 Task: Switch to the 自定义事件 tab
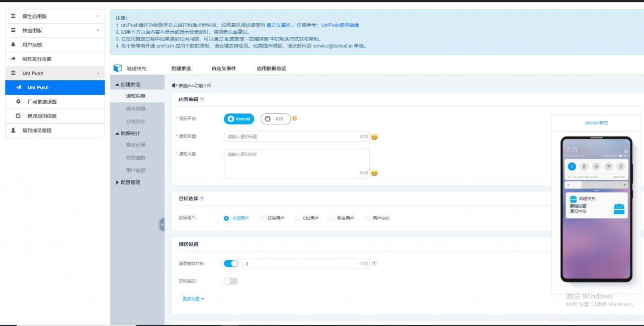(x=223, y=68)
